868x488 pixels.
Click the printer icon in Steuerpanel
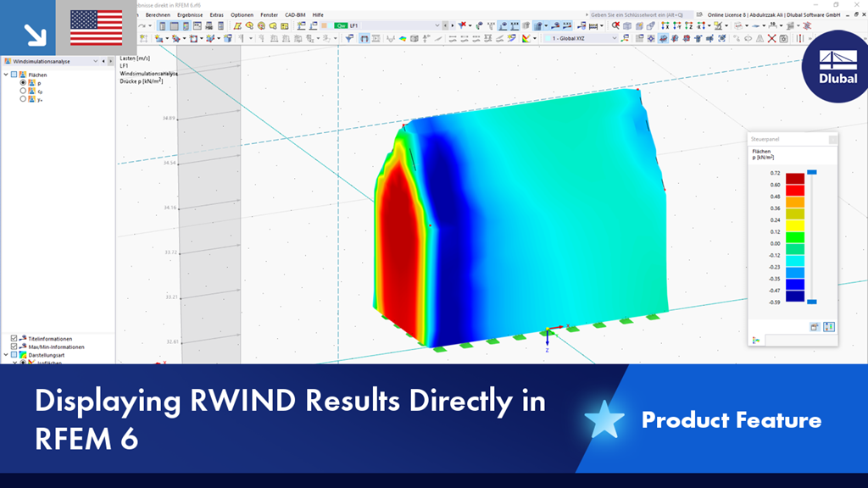click(x=815, y=325)
